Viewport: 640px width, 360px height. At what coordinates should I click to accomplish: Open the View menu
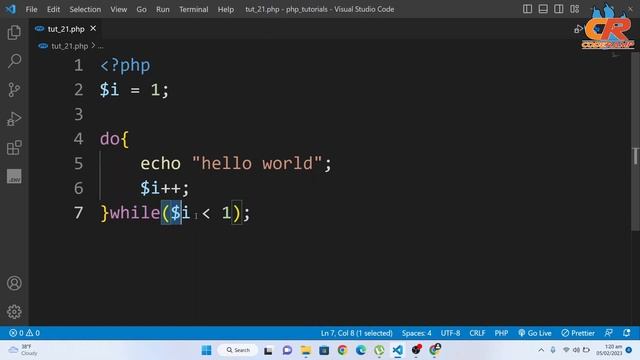118,9
